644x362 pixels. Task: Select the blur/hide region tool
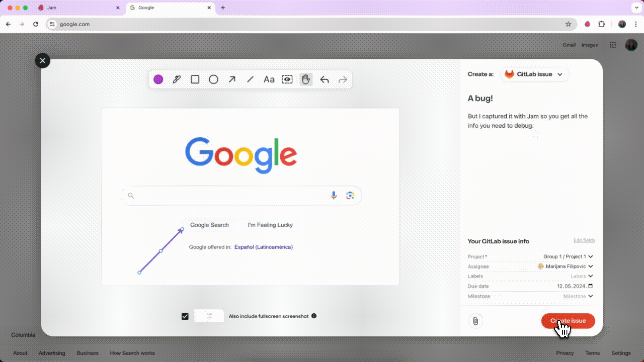pyautogui.click(x=287, y=79)
